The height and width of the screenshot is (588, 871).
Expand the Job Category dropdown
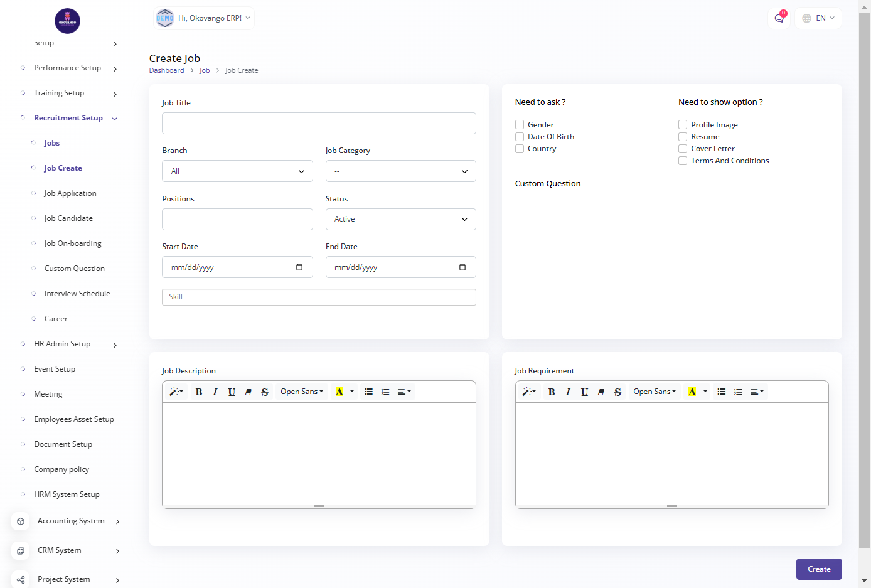(400, 171)
